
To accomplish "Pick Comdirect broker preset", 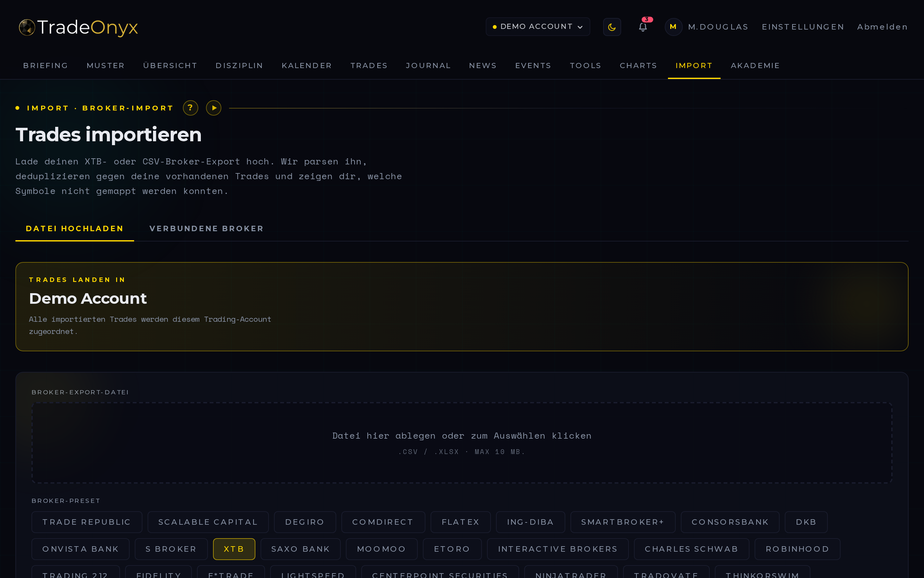I will (383, 522).
